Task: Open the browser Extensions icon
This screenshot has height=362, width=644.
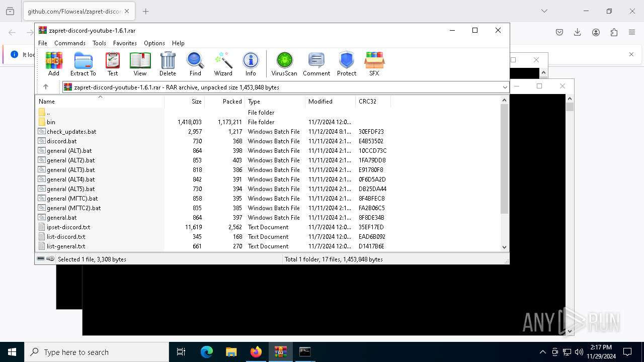Action: (614, 32)
